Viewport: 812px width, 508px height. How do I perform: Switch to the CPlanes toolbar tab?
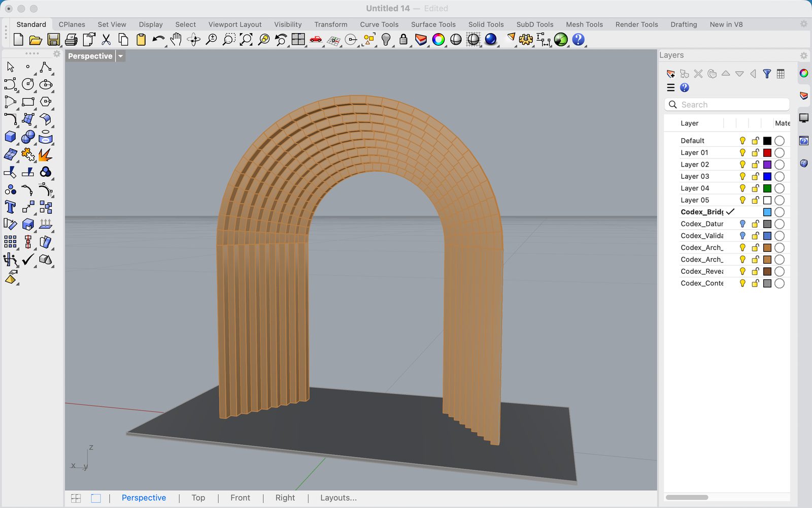pos(72,24)
